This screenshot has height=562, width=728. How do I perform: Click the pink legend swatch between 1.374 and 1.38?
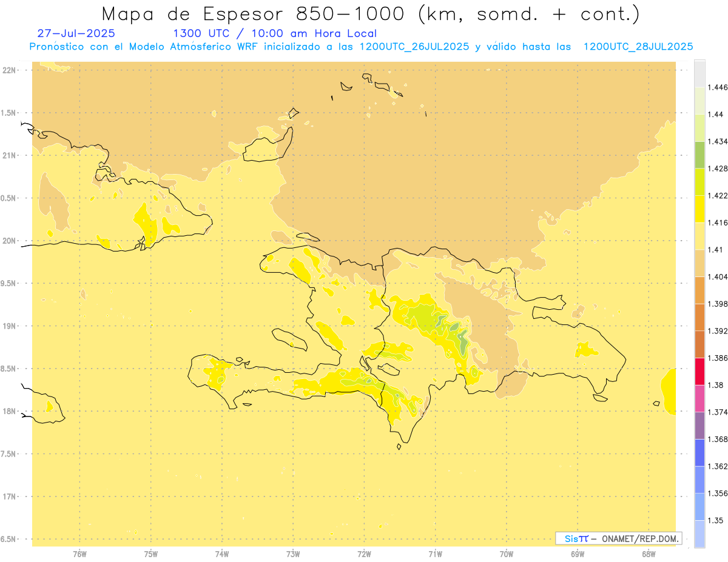[x=699, y=398]
